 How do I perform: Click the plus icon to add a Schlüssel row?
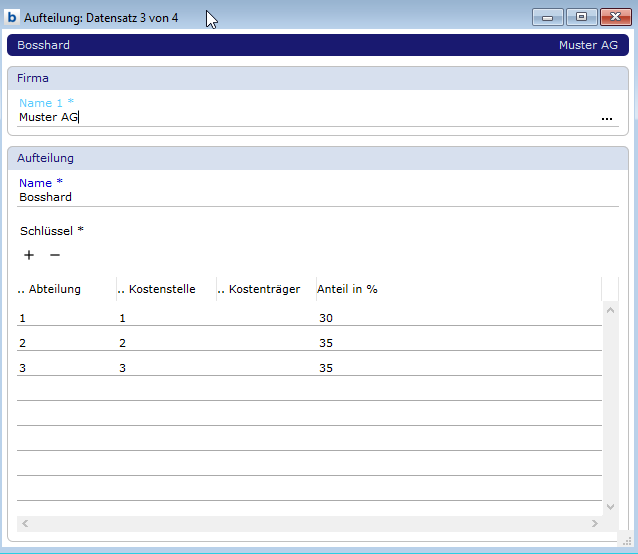[29, 255]
